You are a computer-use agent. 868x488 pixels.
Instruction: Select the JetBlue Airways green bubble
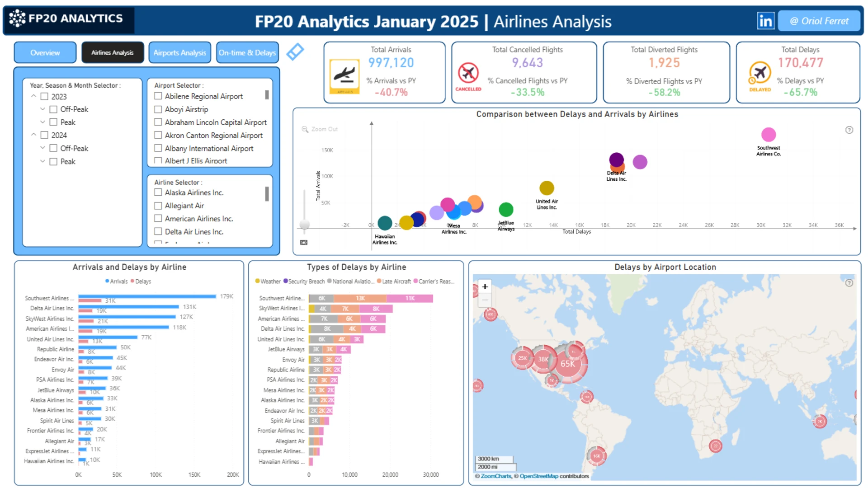(x=506, y=210)
